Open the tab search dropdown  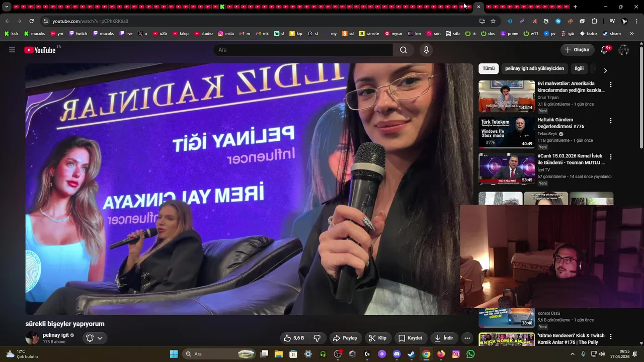(x=7, y=7)
